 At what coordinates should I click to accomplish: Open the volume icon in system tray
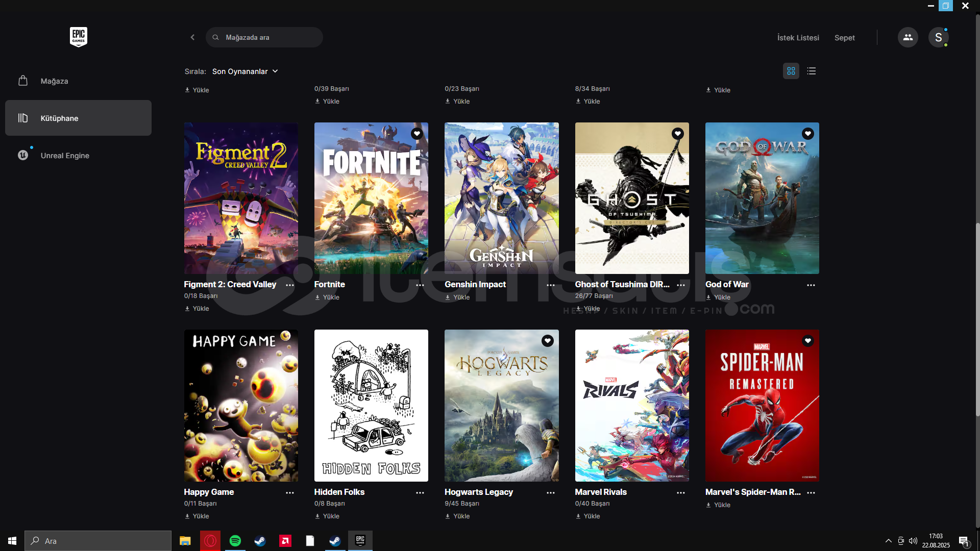click(x=913, y=541)
